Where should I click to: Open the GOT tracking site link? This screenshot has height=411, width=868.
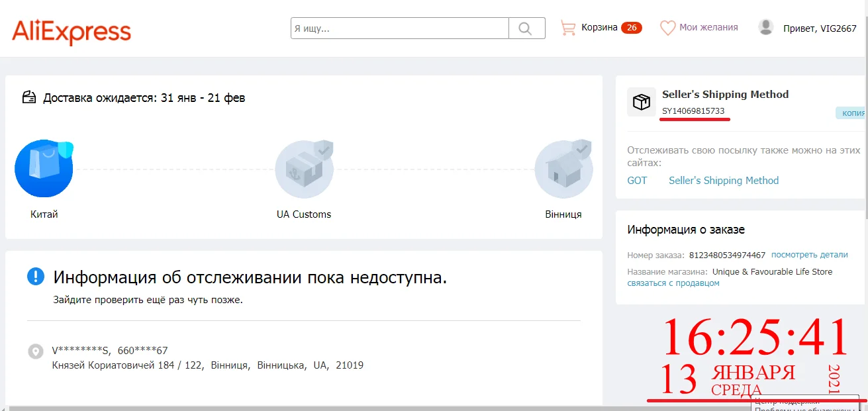click(637, 181)
